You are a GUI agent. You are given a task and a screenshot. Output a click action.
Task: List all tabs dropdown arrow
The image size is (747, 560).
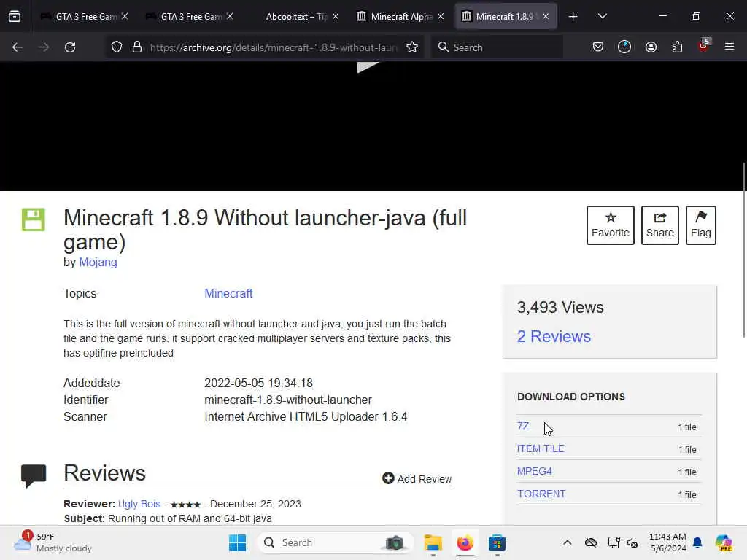pos(602,17)
